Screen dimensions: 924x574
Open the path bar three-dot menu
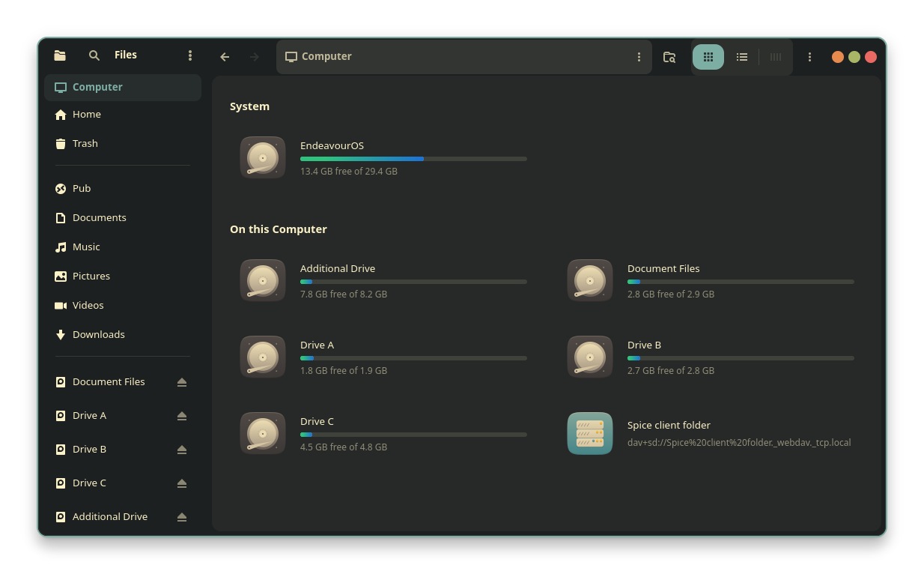coord(639,57)
